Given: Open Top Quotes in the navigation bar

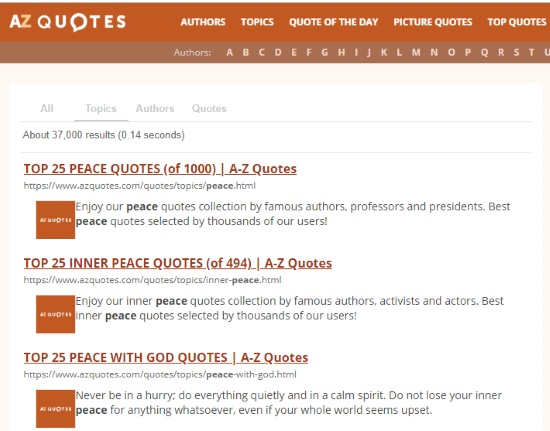Looking at the screenshot, I should point(517,22).
